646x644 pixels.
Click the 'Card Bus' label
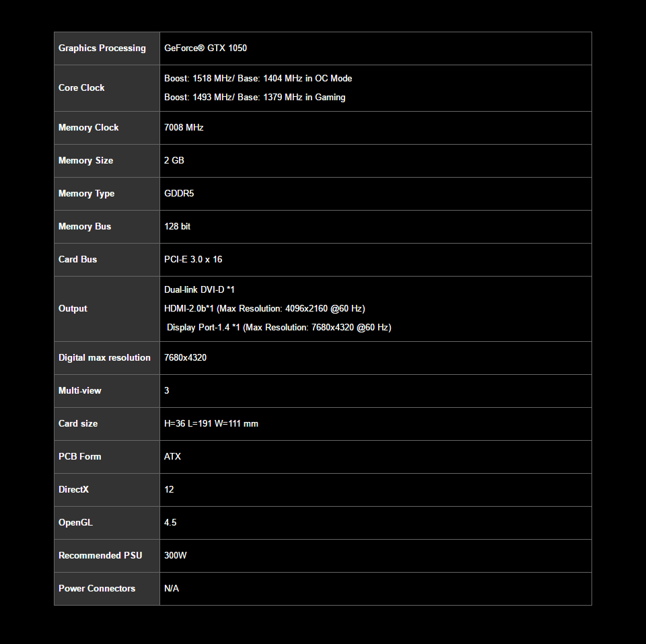(77, 260)
